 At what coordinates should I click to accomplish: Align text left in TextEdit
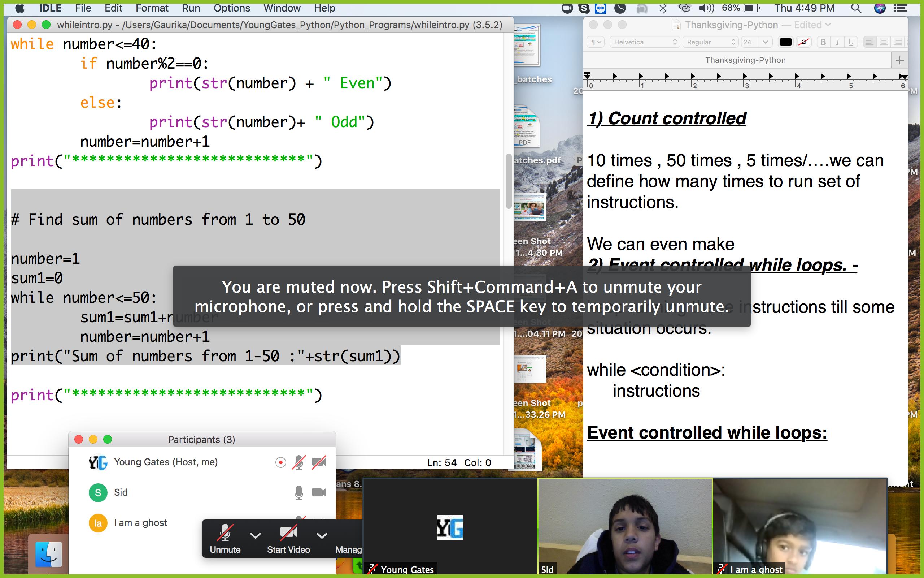[x=869, y=42]
